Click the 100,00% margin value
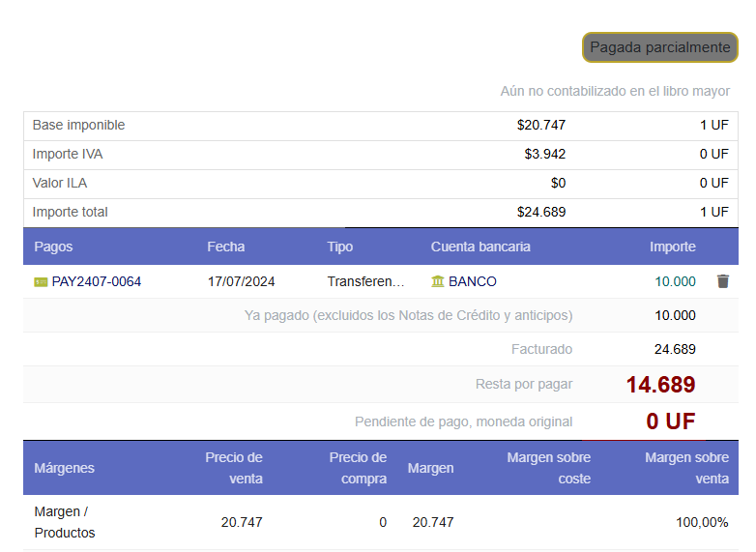This screenshot has height=552, width=756. point(702,522)
